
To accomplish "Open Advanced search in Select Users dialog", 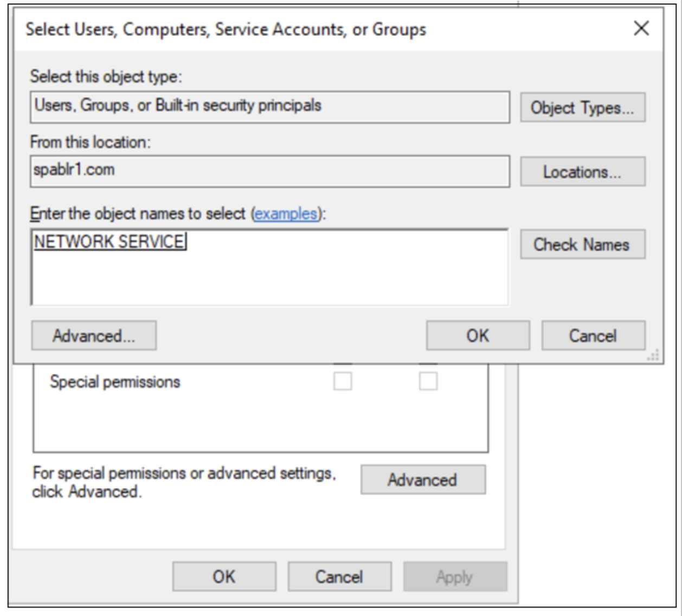I will 94,336.
